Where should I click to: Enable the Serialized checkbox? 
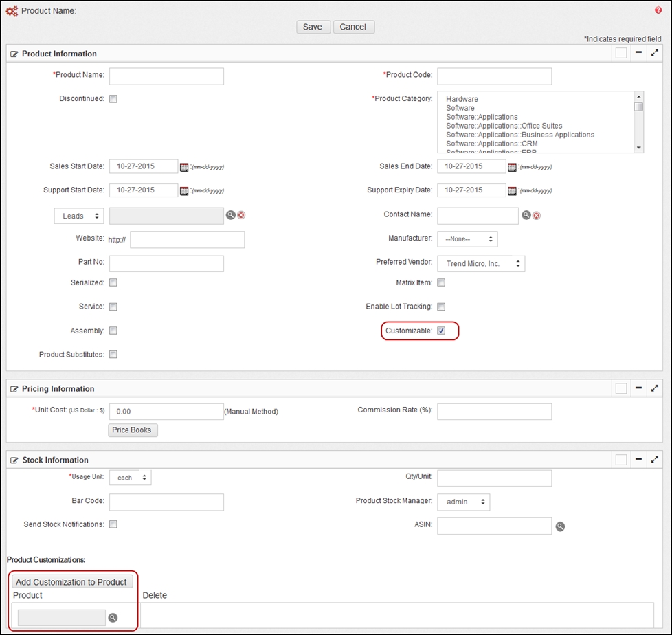pyautogui.click(x=113, y=282)
